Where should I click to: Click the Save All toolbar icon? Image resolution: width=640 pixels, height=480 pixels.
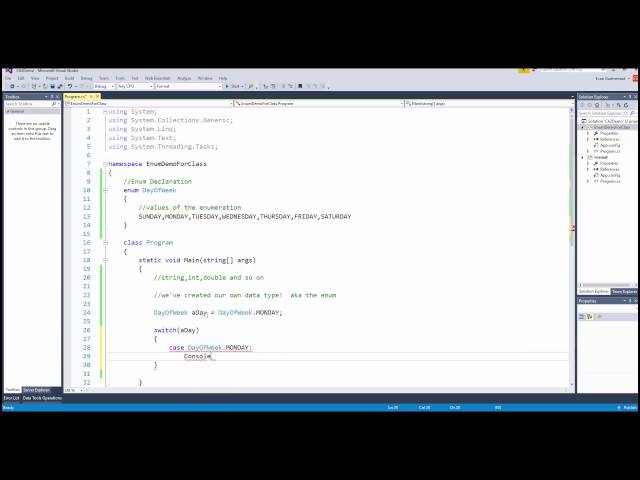point(60,86)
